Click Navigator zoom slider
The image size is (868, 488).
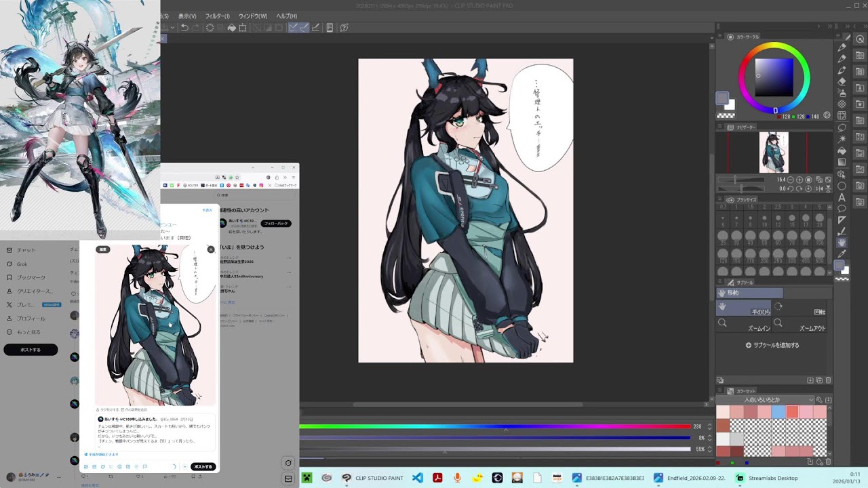[741, 180]
